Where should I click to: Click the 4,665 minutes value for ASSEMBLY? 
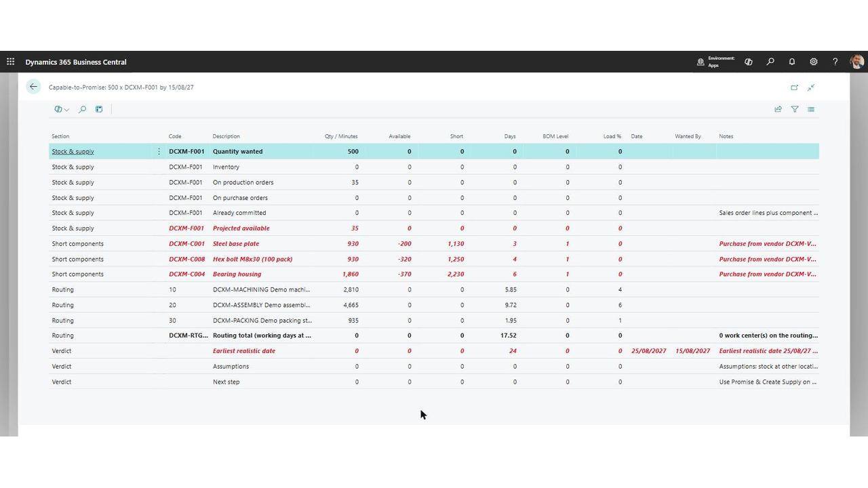(x=351, y=305)
